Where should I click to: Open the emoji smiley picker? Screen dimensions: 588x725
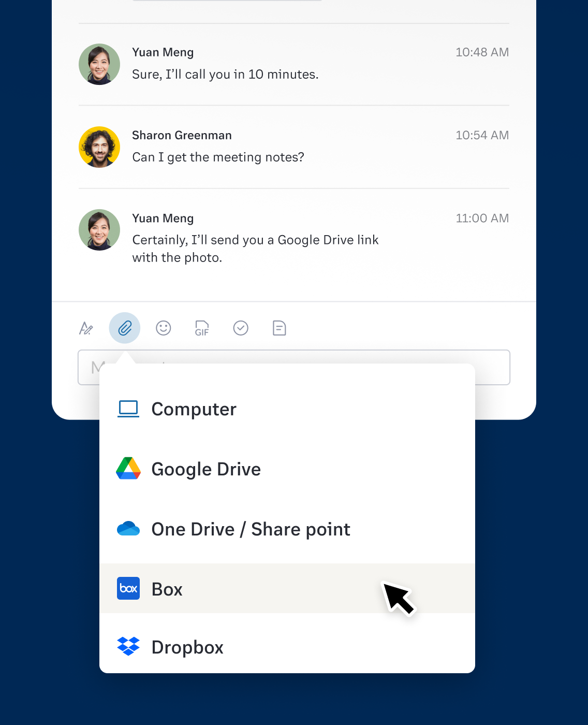[164, 328]
